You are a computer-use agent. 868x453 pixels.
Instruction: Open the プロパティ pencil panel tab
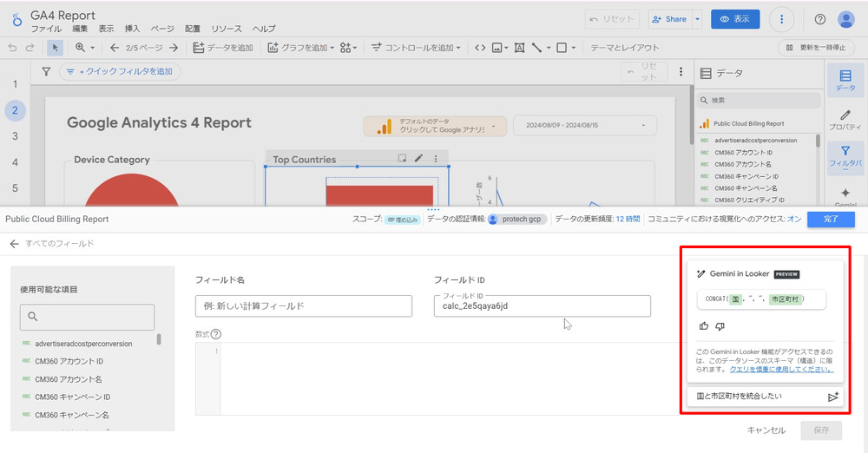(x=845, y=120)
